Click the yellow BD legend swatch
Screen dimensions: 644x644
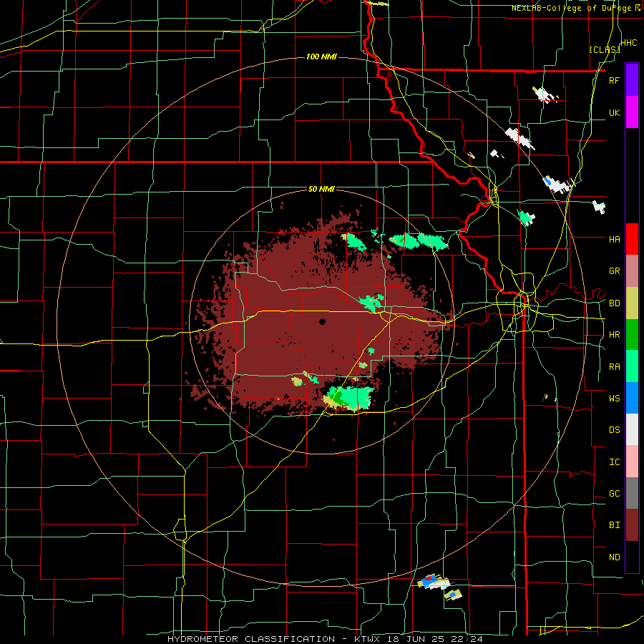tap(632, 303)
